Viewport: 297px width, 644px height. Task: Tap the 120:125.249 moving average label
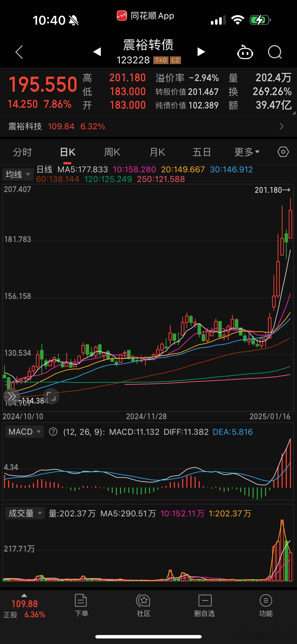[x=108, y=179]
